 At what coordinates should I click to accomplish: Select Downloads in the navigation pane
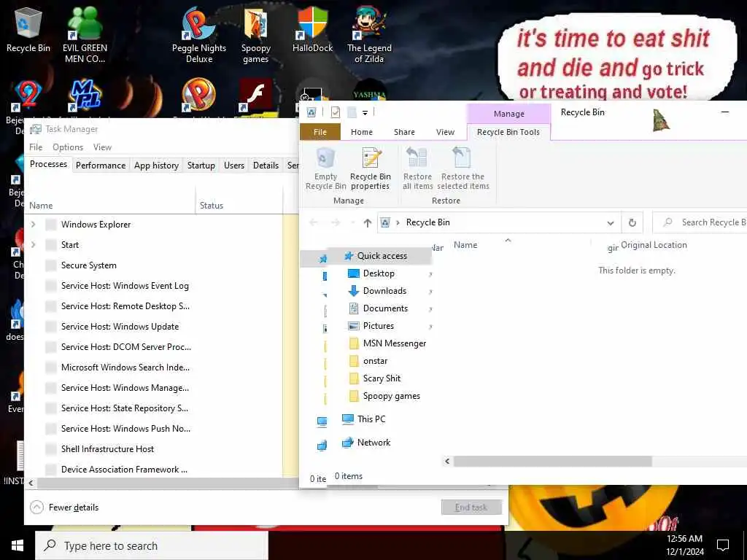click(384, 291)
